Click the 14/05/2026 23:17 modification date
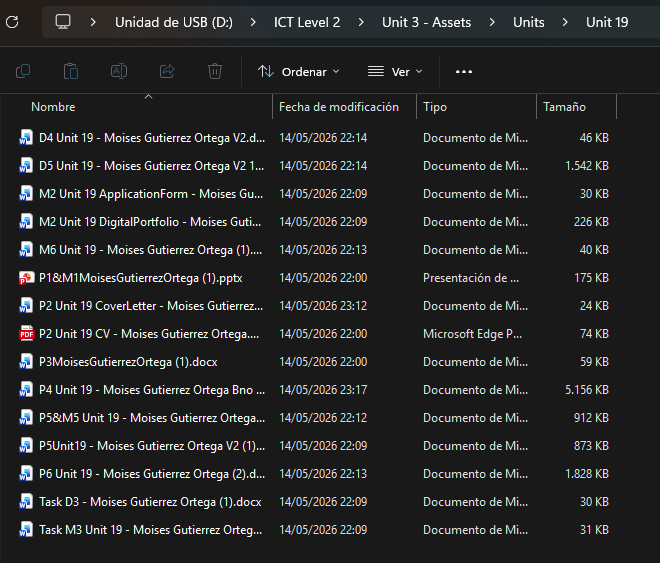 323,390
